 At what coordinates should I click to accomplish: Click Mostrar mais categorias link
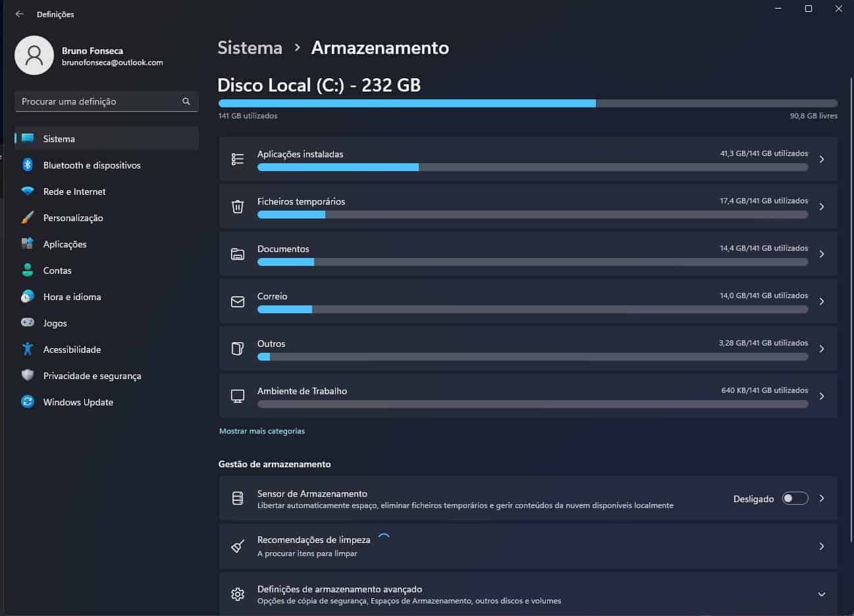pos(262,431)
